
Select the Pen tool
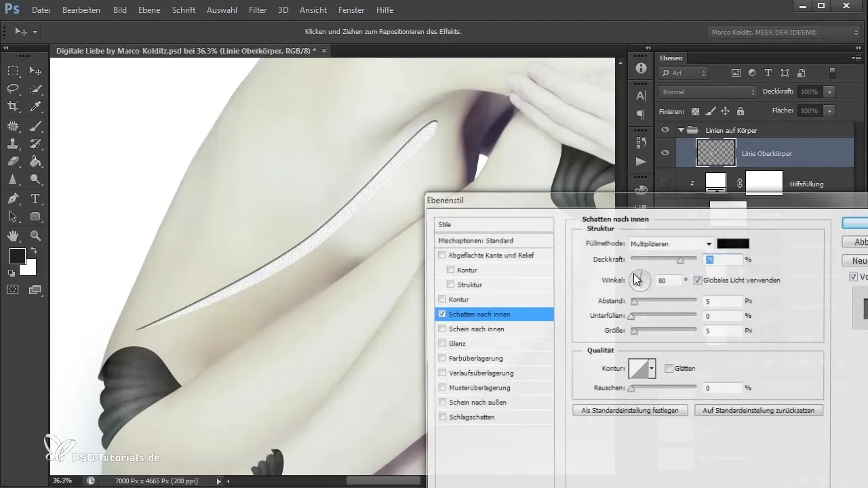click(13, 199)
